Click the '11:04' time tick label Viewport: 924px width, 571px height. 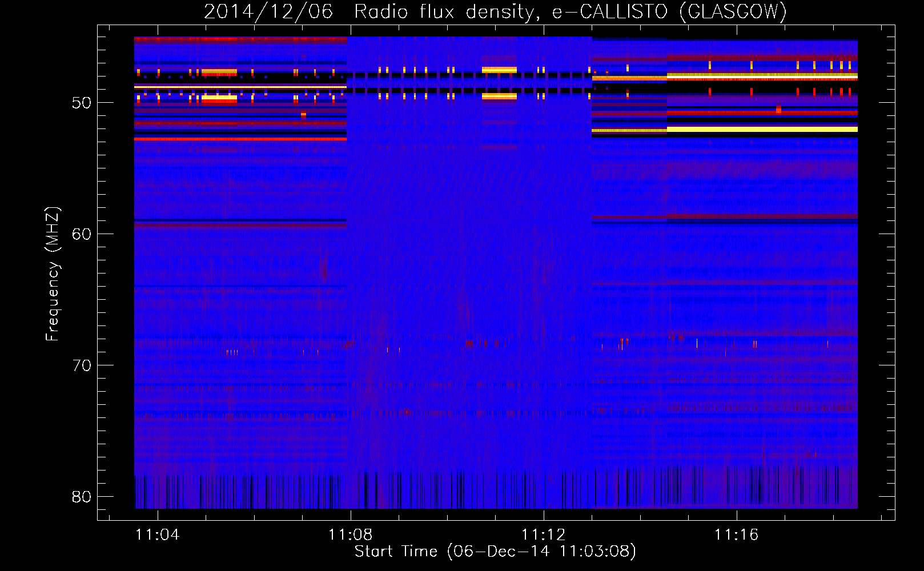(158, 534)
